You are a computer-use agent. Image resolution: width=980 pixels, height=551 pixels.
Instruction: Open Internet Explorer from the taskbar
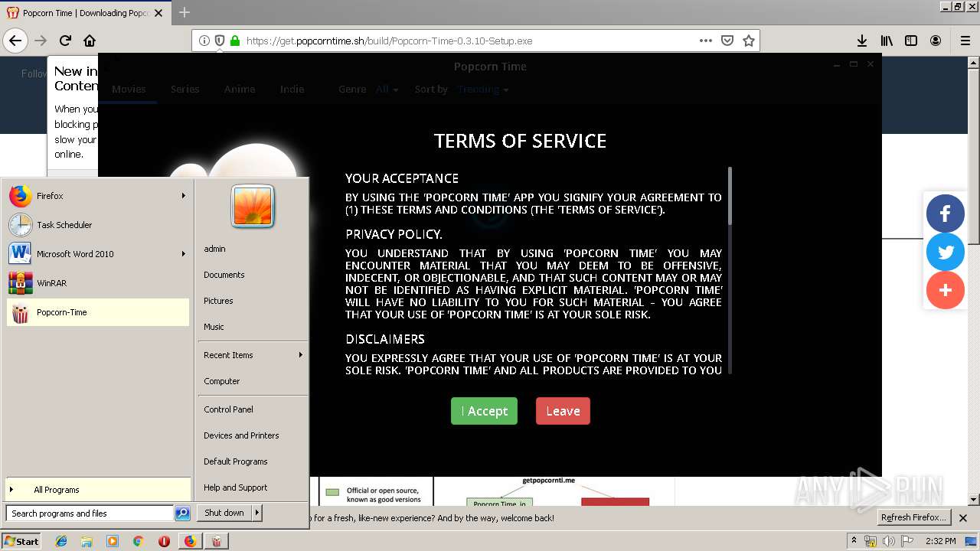61,541
